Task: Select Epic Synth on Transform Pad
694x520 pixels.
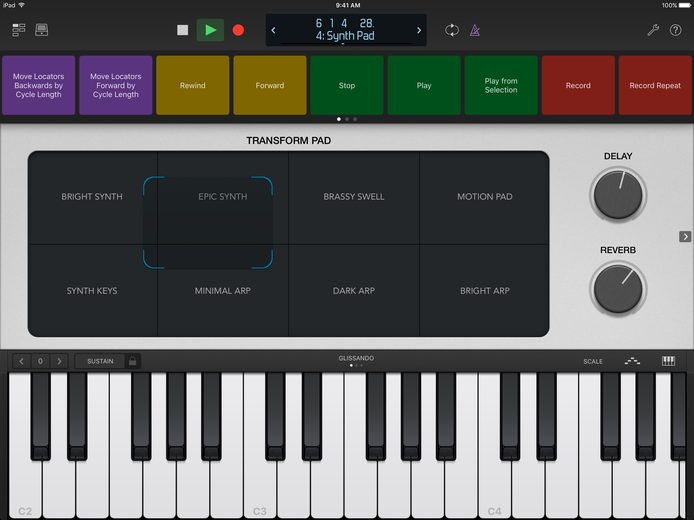Action: [x=223, y=196]
